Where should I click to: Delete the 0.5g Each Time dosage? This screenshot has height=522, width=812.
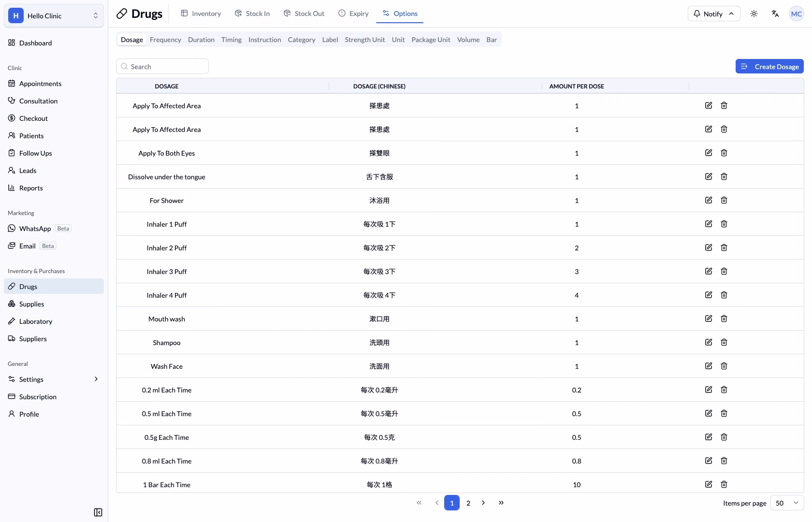[x=724, y=437]
